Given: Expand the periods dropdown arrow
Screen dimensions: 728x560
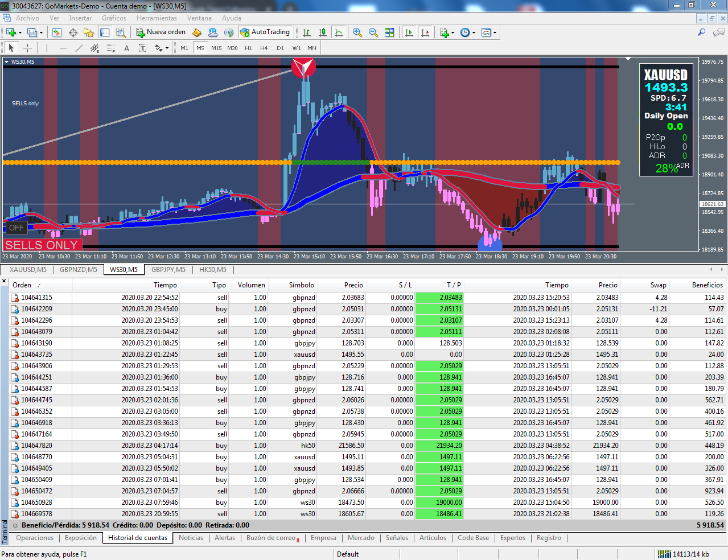Looking at the screenshot, I should [474, 32].
